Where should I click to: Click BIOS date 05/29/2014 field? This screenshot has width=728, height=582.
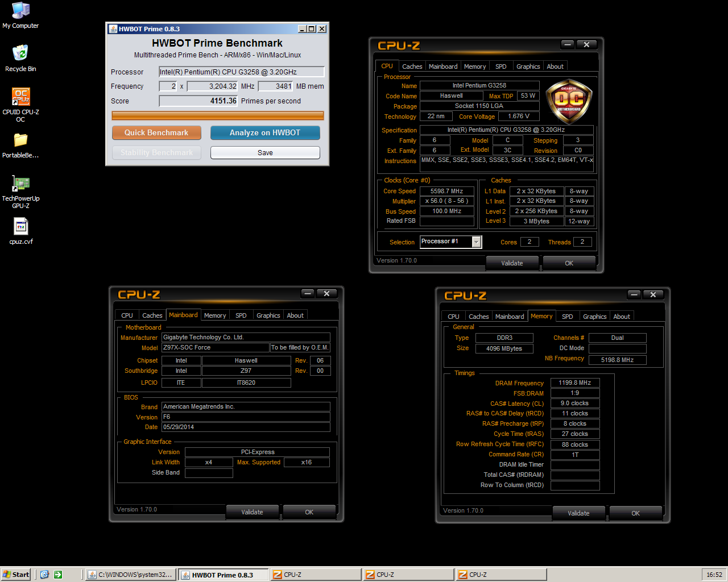click(x=246, y=427)
